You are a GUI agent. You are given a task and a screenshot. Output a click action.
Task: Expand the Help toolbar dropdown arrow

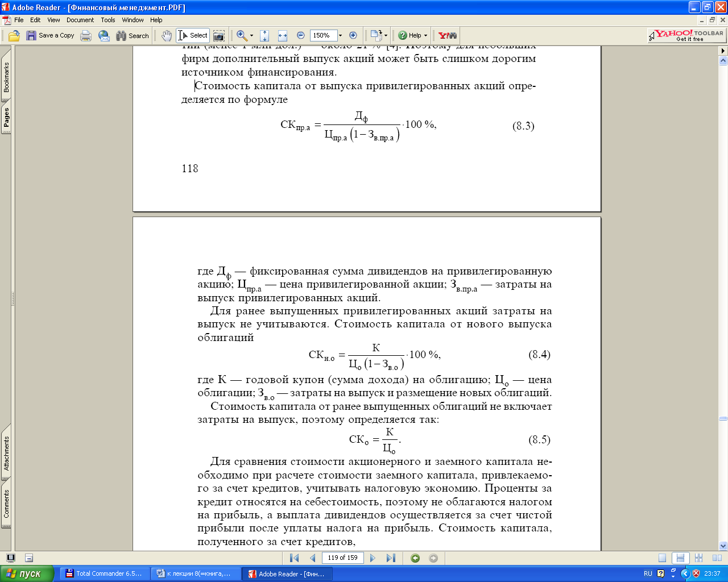click(x=425, y=35)
